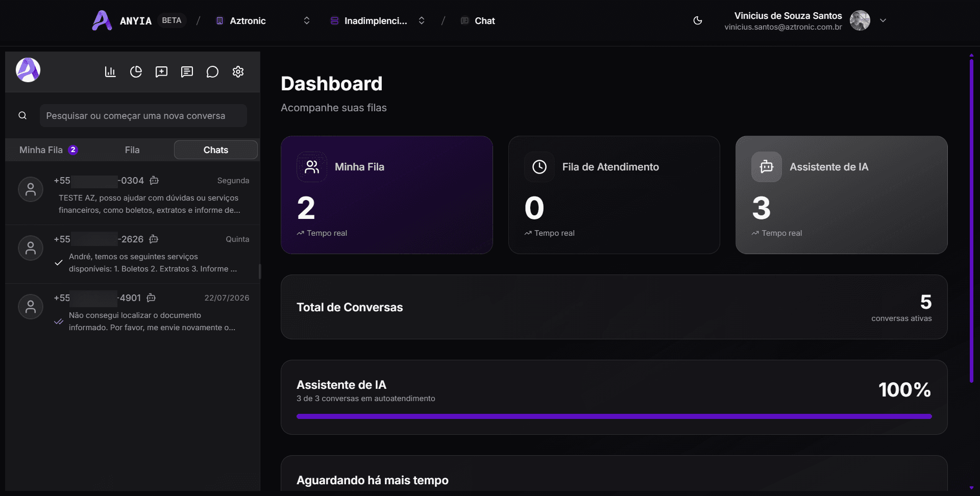The image size is (980, 496).
Task: Open the round chat bubble icon
Action: 212,72
